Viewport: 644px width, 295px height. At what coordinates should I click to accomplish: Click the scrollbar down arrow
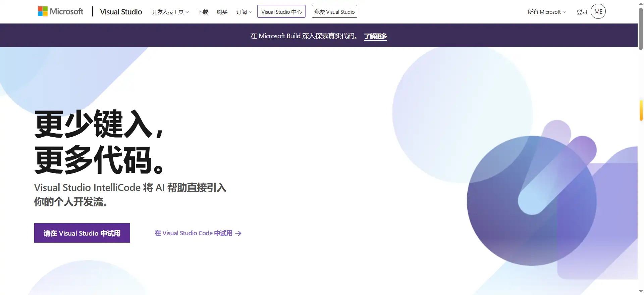(x=641, y=291)
